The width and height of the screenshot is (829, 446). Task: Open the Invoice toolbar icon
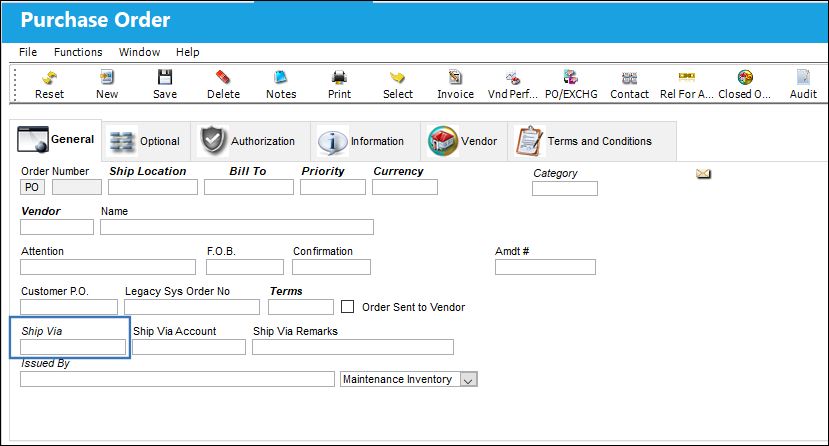point(455,85)
